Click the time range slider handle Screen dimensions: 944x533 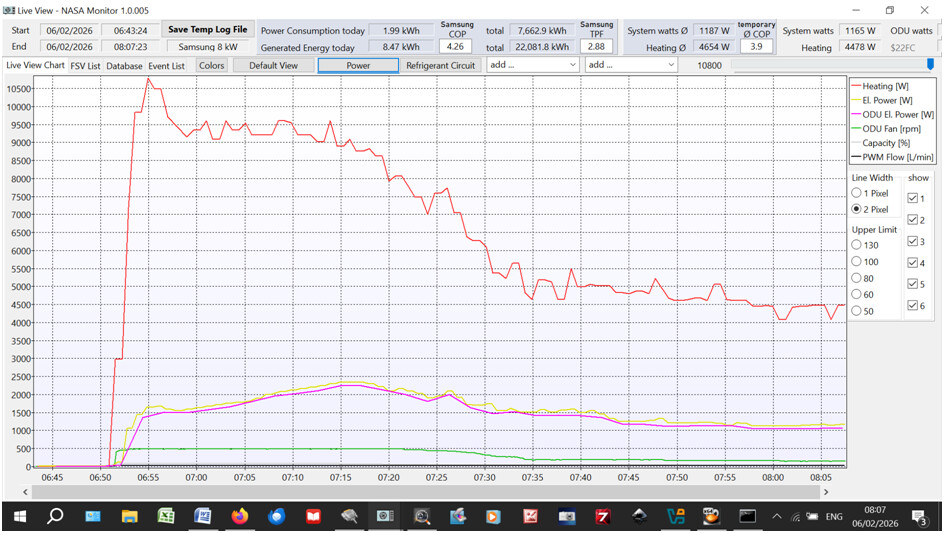930,65
